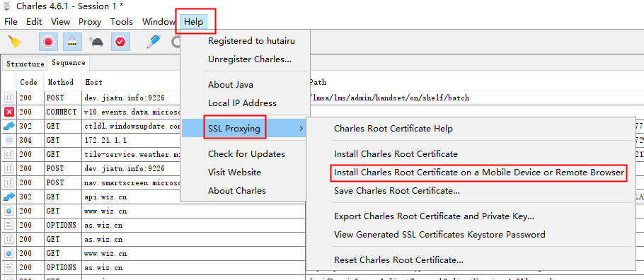644x280 pixels.
Task: Expand the SSL Proxying submenu entry
Action: pyautogui.click(x=244, y=129)
